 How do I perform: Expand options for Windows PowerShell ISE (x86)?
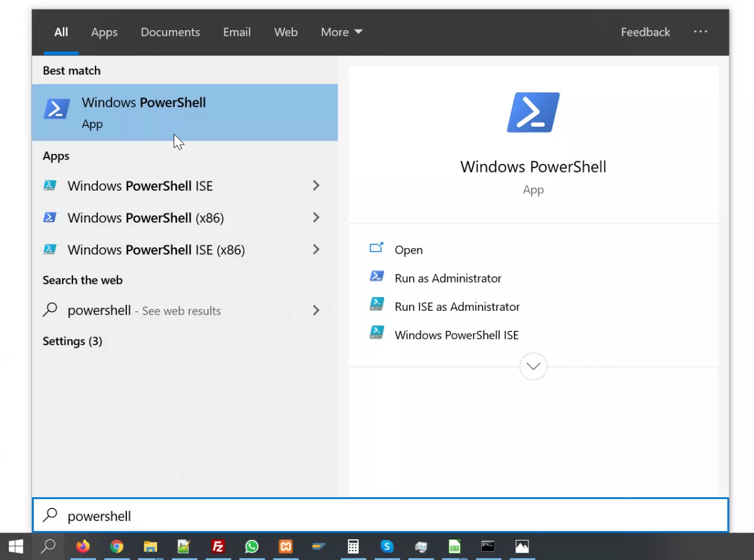[x=316, y=250]
